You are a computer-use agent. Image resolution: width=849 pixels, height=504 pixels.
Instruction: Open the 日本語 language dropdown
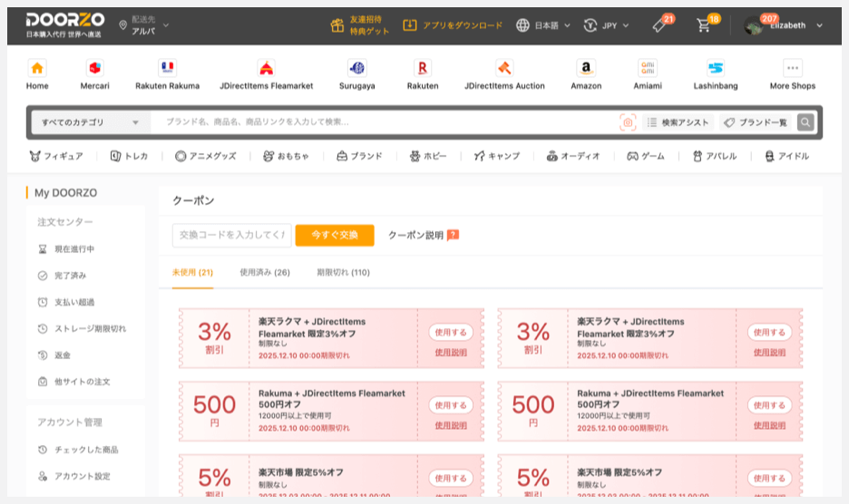[x=543, y=24]
